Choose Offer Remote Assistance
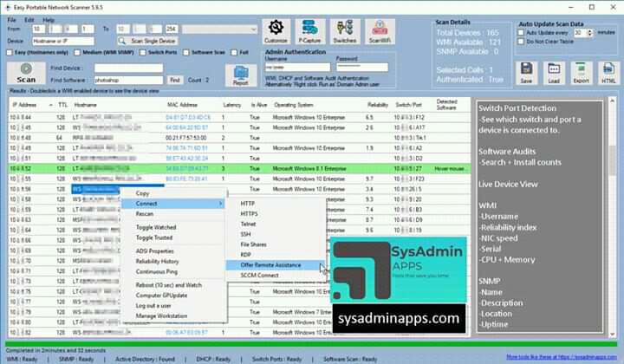Screen dimensions: 624x364 point(276,265)
